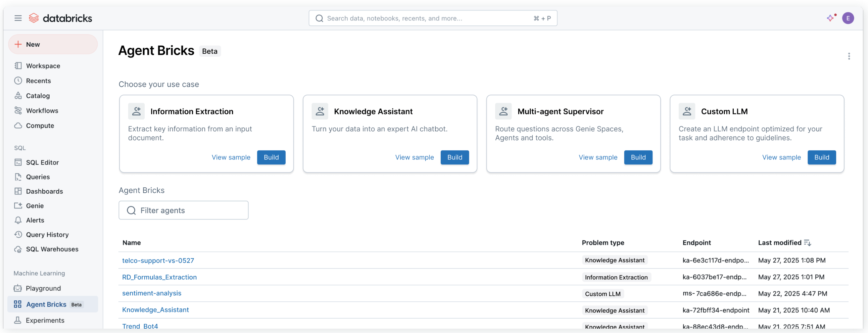
Task: Click the Last modified column header text
Action: [x=780, y=243]
